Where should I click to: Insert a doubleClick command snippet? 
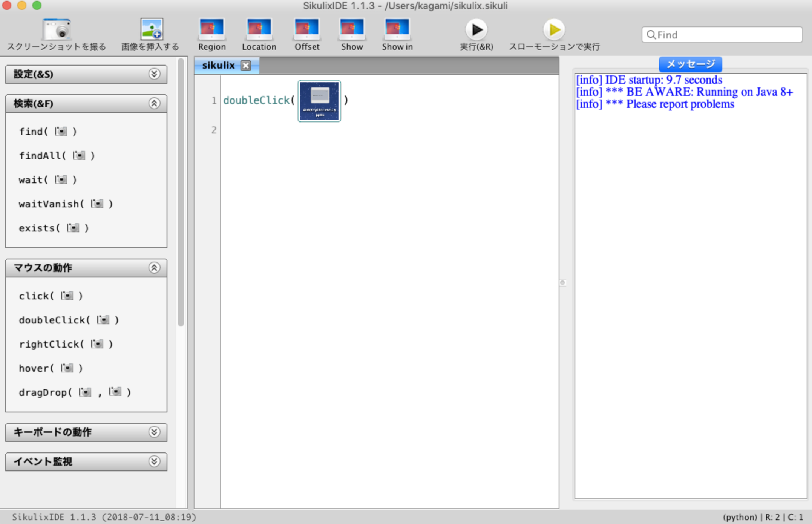[x=69, y=320]
